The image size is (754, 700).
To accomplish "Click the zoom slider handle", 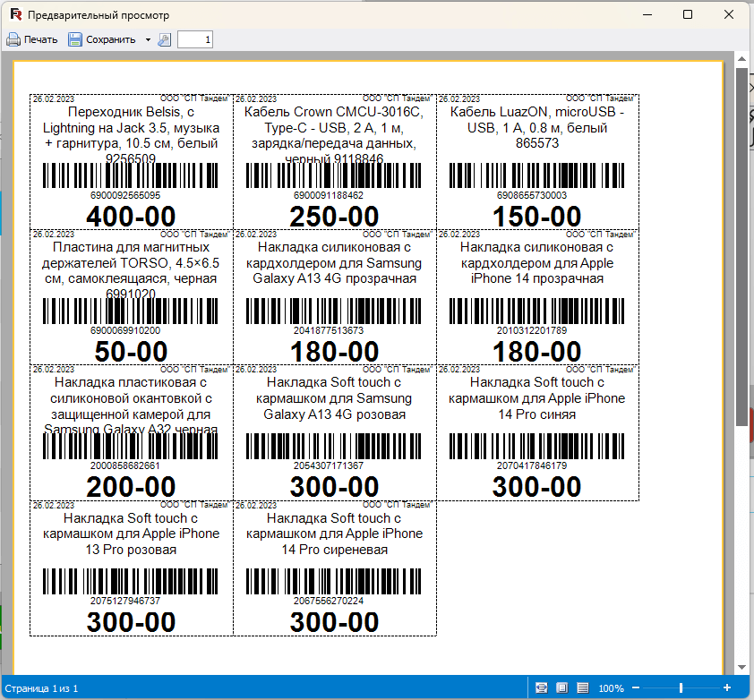I will (x=681, y=688).
